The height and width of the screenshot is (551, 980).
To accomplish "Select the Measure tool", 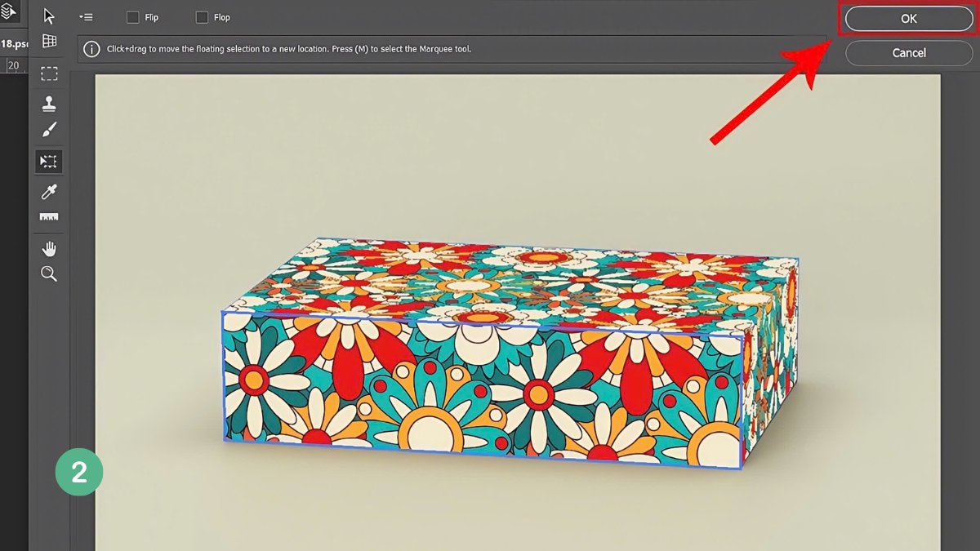I will pos(49,216).
